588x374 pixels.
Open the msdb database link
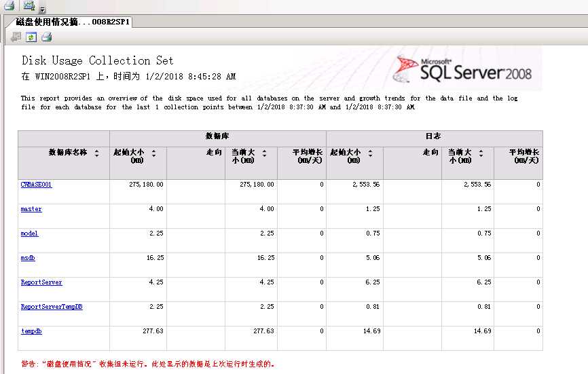(x=28, y=257)
